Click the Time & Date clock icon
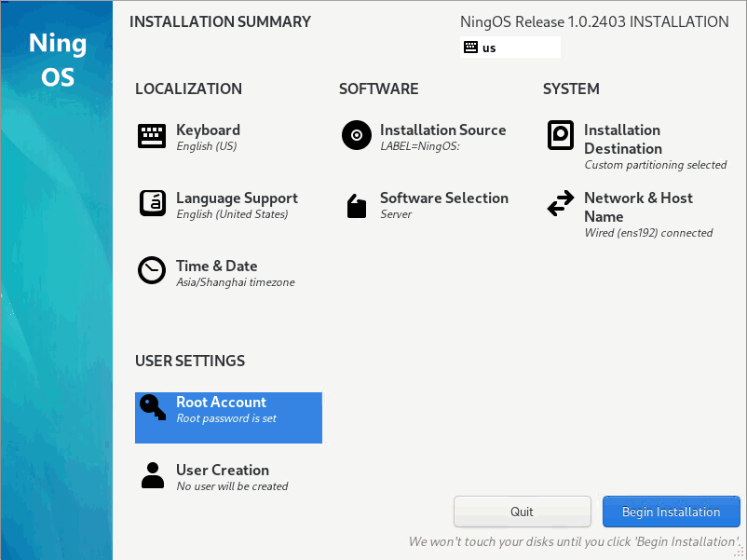The image size is (747, 560). tap(152, 270)
